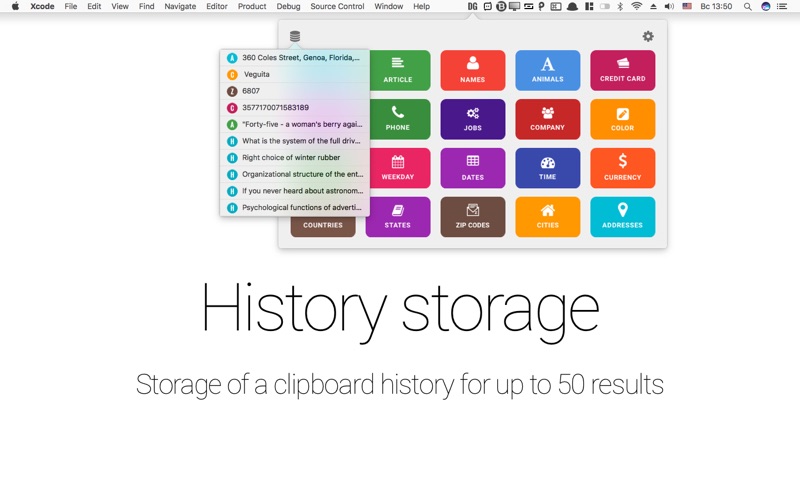Image resolution: width=800 pixels, height=500 pixels.
Task: Select history entry 'Forty-five - a woman's berry'
Action: [x=295, y=124]
